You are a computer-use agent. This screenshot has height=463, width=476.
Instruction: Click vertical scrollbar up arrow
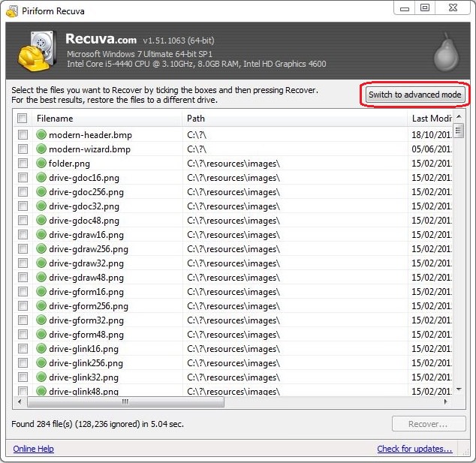(x=459, y=117)
